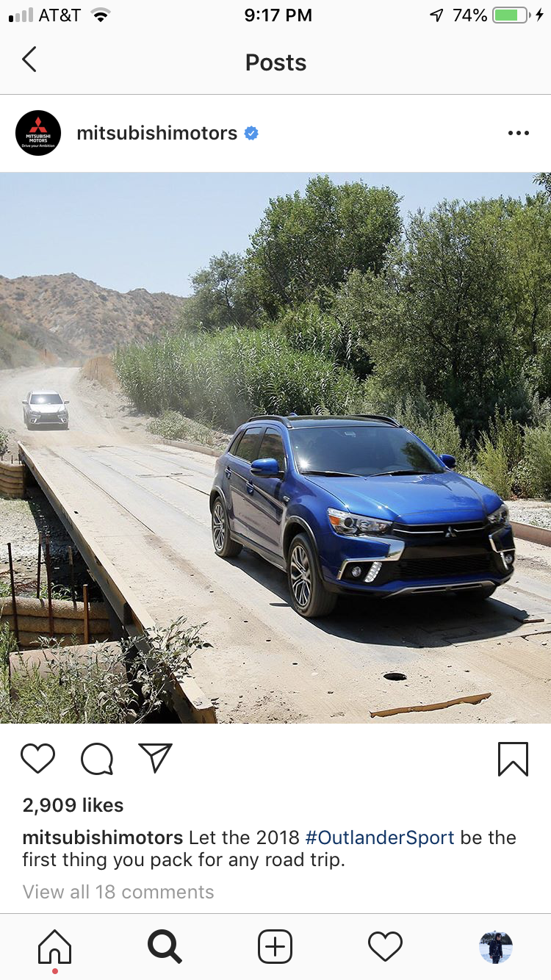The width and height of the screenshot is (551, 980).
Task: Open your profile avatar tab
Action: point(496,947)
